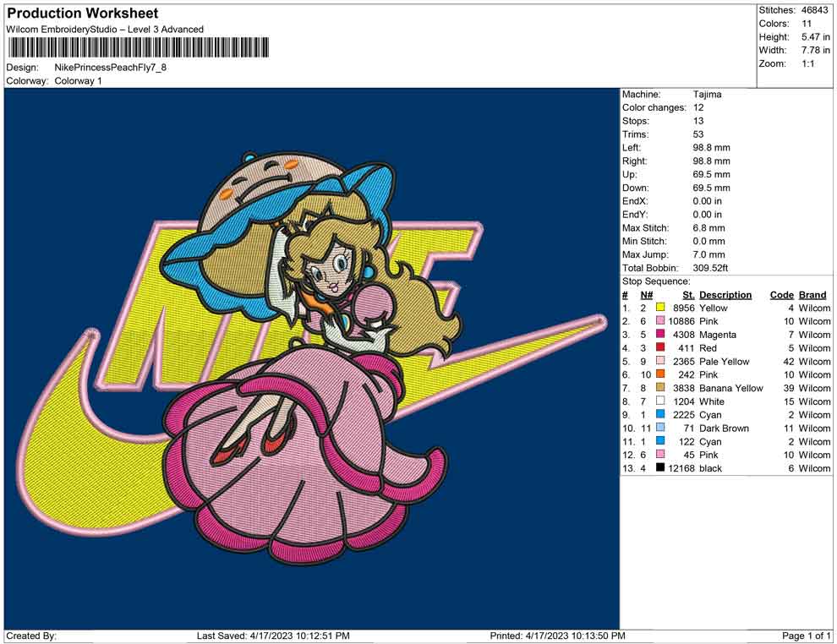Click the Width value '7.78 in'
This screenshot has width=837, height=644.
[x=816, y=50]
